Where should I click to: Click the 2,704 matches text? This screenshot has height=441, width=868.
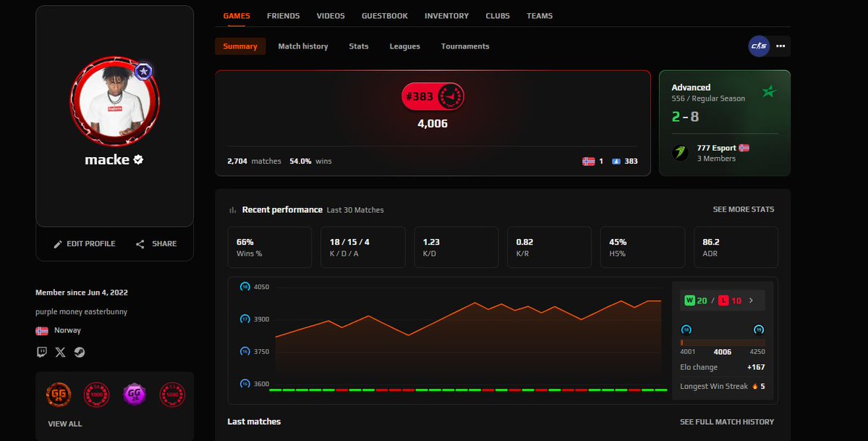tap(254, 161)
